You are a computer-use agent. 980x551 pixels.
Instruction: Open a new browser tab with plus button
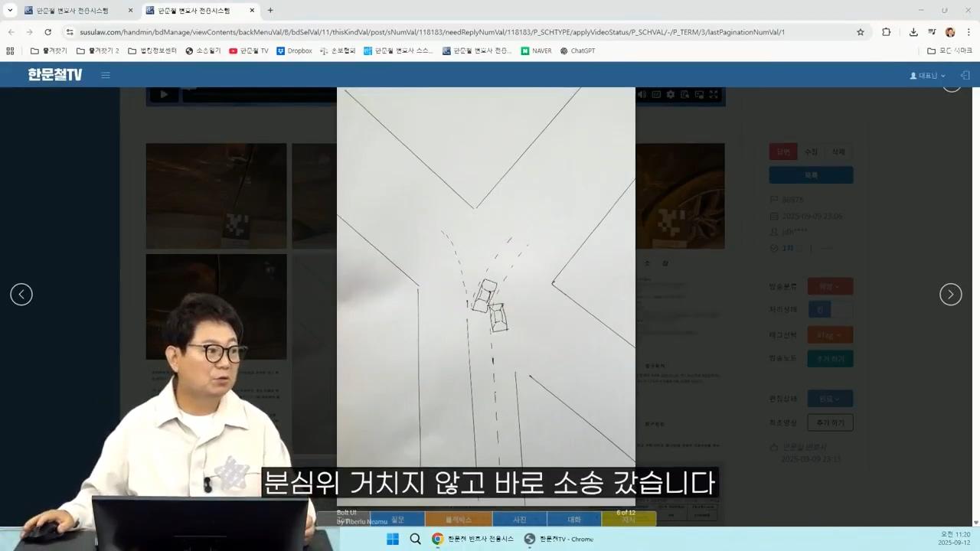coord(270,10)
